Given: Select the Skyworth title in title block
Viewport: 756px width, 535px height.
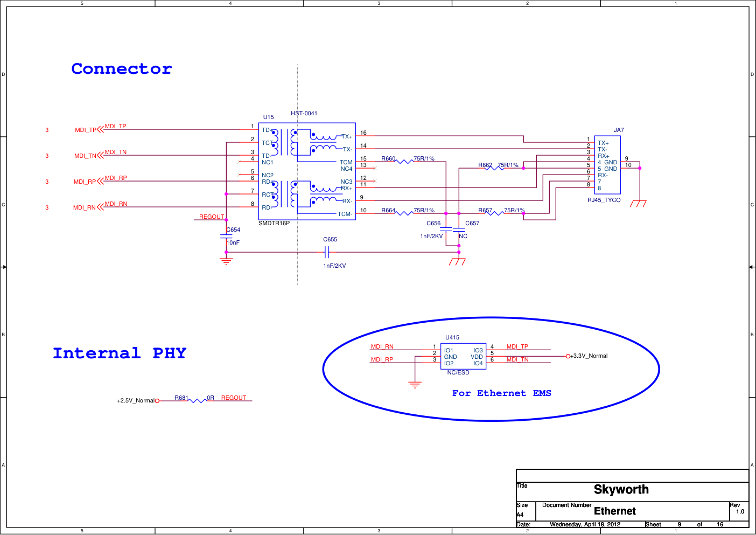Looking at the screenshot, I should tap(621, 490).
